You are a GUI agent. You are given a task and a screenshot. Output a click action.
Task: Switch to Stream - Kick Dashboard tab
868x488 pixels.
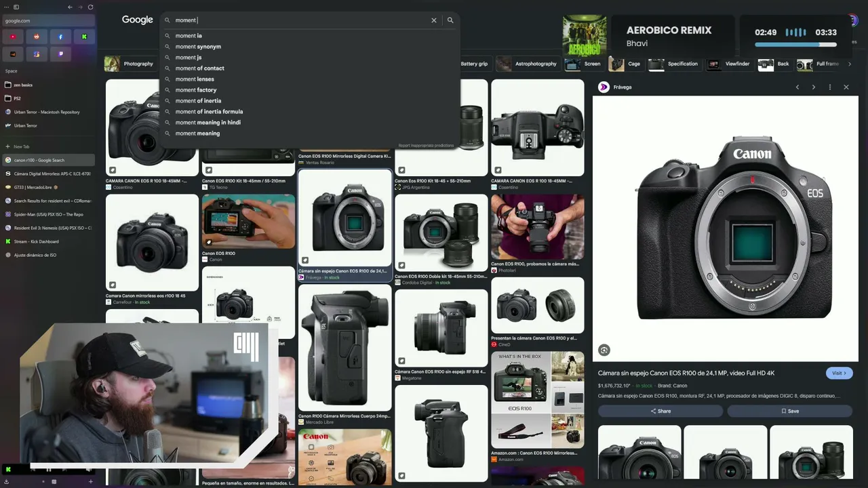tap(47, 241)
